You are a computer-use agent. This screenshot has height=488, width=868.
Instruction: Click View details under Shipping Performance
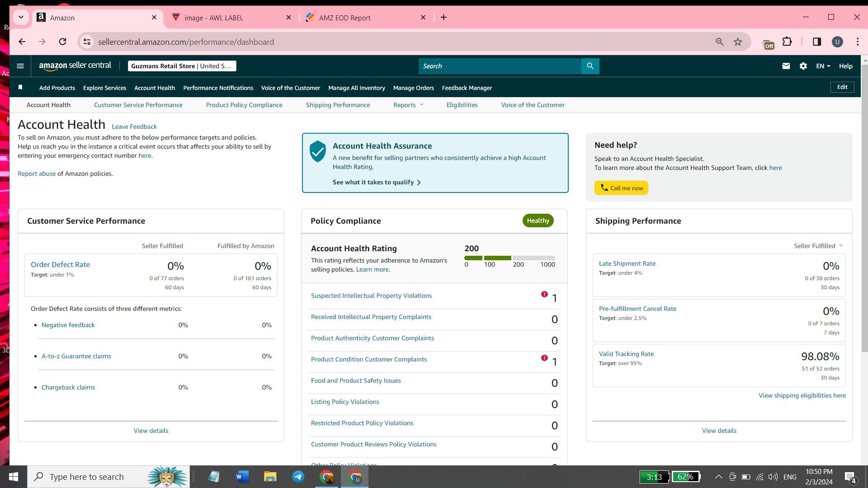pos(719,431)
